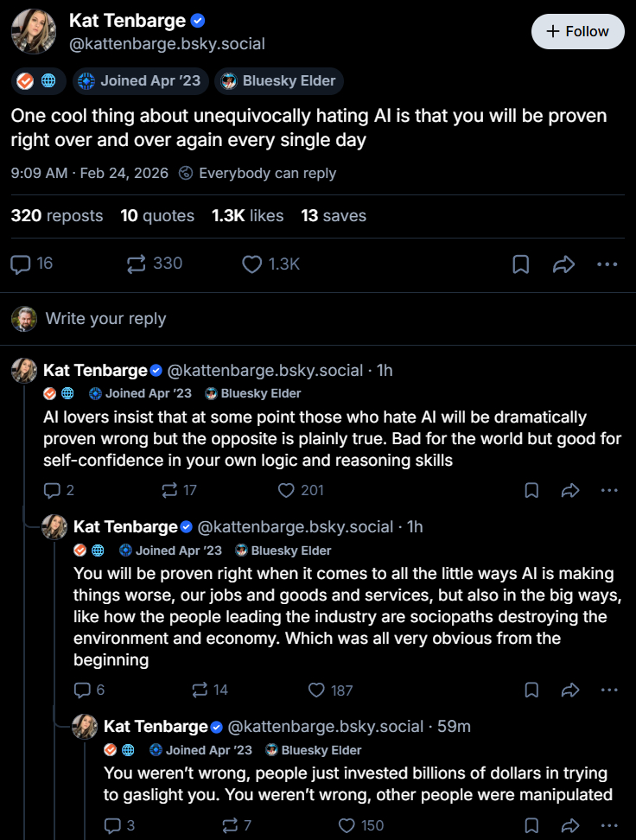Bookmark the main post

pyautogui.click(x=521, y=264)
